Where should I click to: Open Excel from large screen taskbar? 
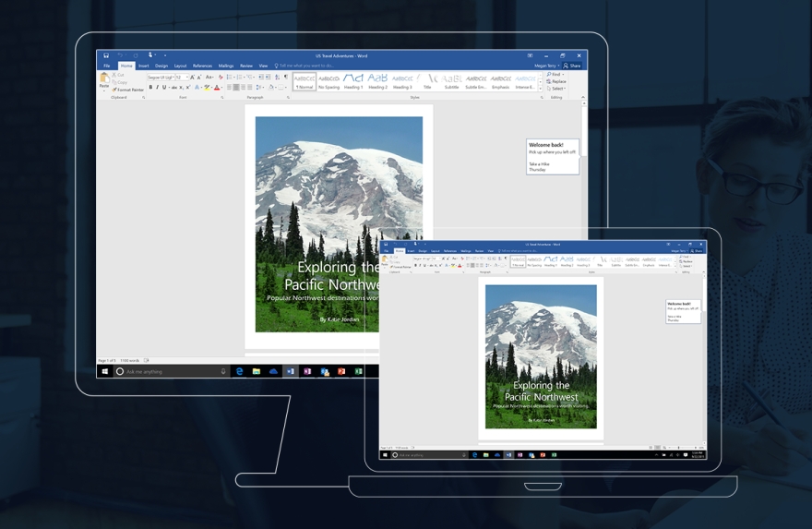(358, 371)
